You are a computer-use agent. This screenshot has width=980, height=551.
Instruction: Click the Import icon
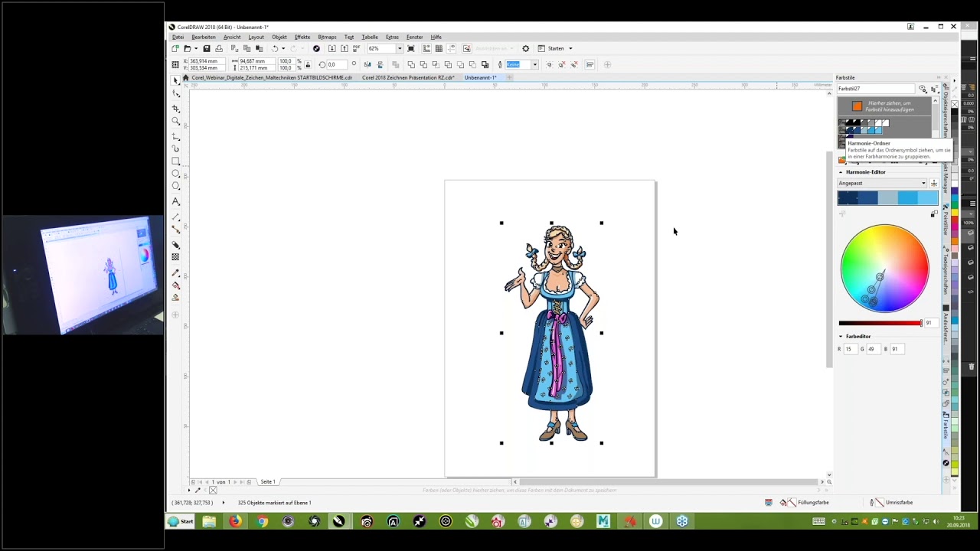(x=332, y=48)
